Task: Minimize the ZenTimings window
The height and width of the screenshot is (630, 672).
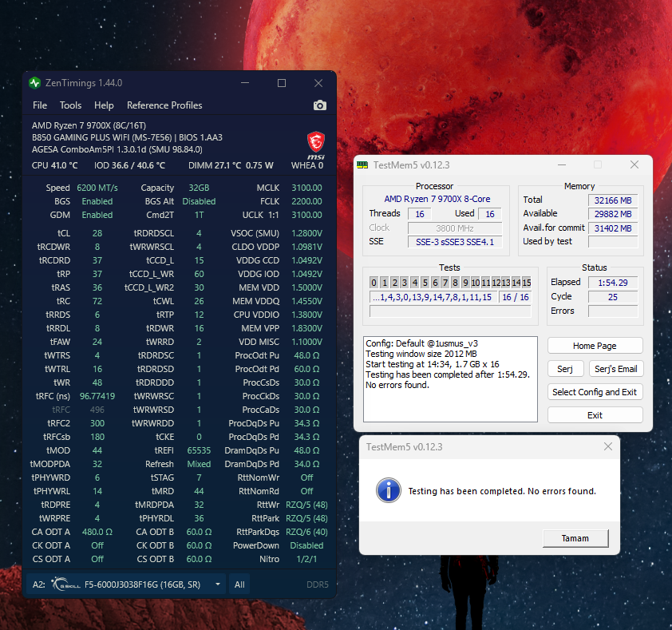Action: 245,83
